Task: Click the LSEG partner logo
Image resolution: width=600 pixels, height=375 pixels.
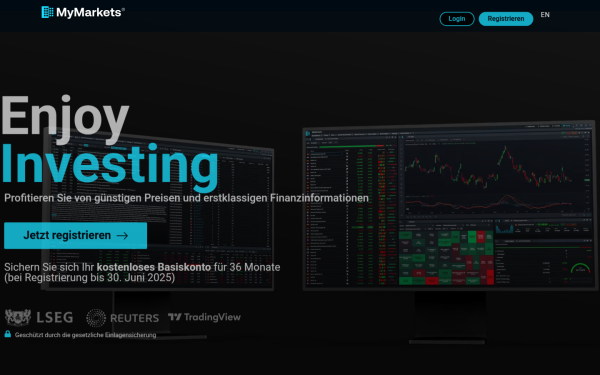Action: (39, 317)
